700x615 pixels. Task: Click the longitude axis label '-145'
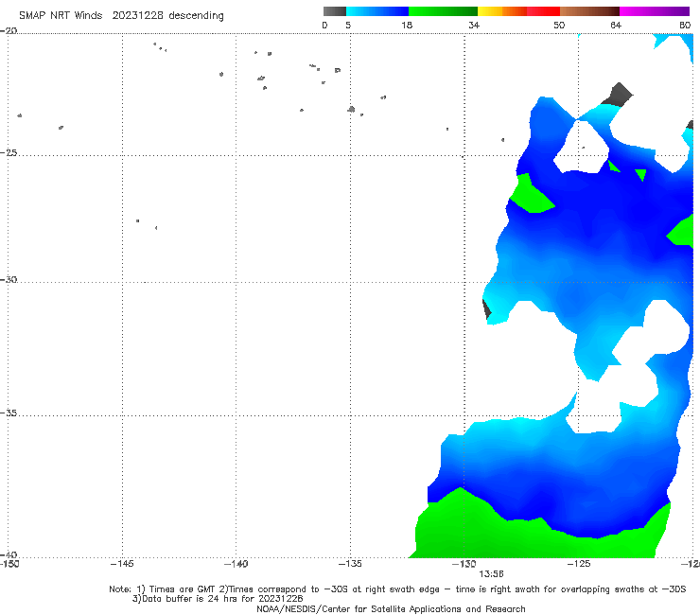tap(122, 564)
